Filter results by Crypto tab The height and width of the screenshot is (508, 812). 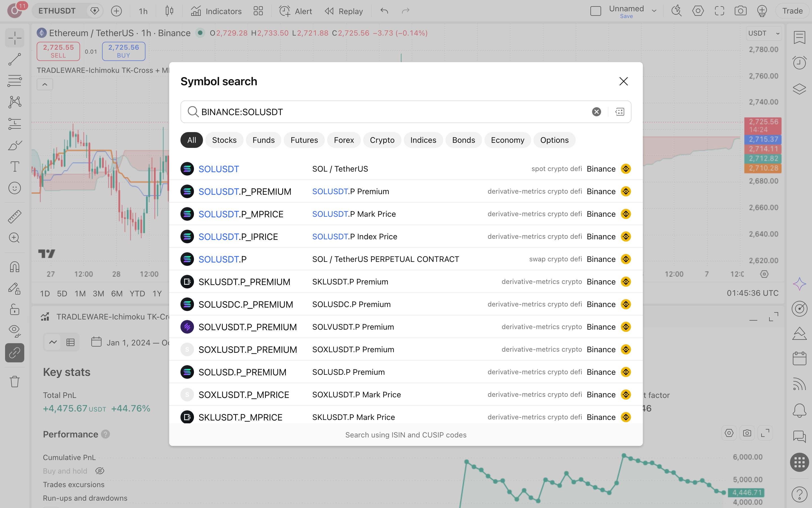click(382, 140)
